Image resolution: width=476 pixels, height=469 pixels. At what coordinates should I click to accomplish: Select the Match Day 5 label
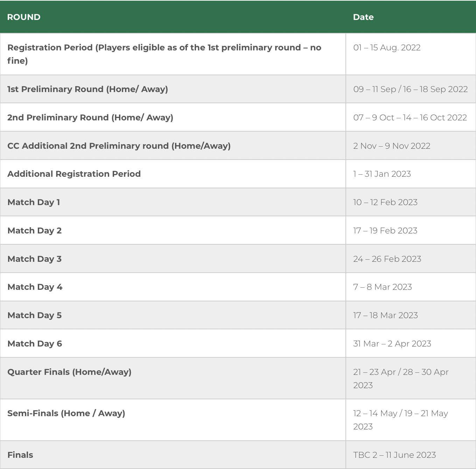click(x=34, y=315)
